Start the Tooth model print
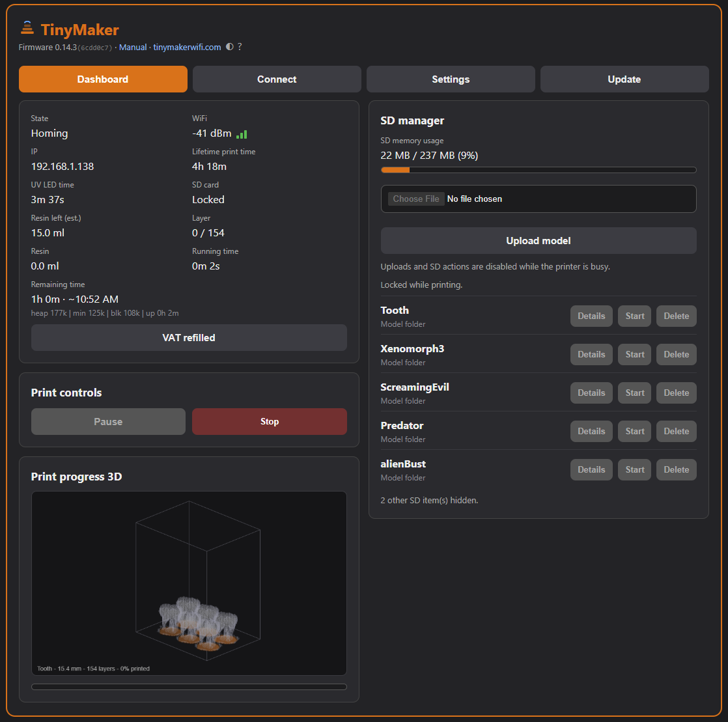 click(635, 316)
